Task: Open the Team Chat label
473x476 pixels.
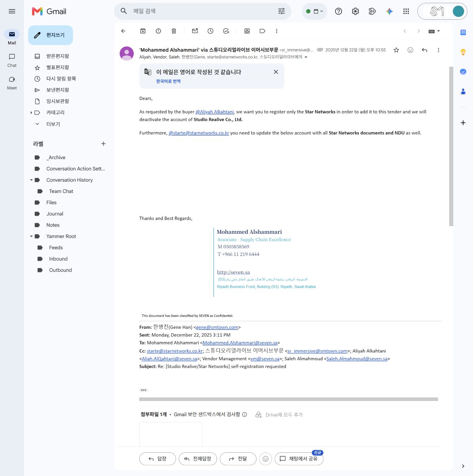Action: click(61, 191)
